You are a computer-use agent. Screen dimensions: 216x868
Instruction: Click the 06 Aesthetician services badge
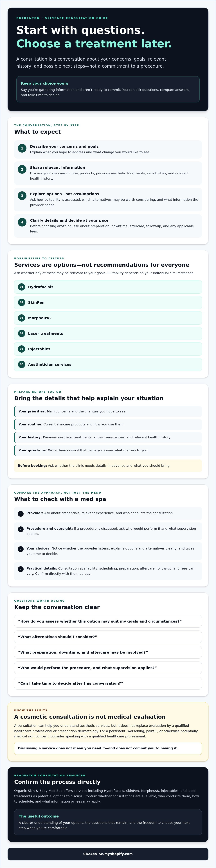[x=22, y=364]
